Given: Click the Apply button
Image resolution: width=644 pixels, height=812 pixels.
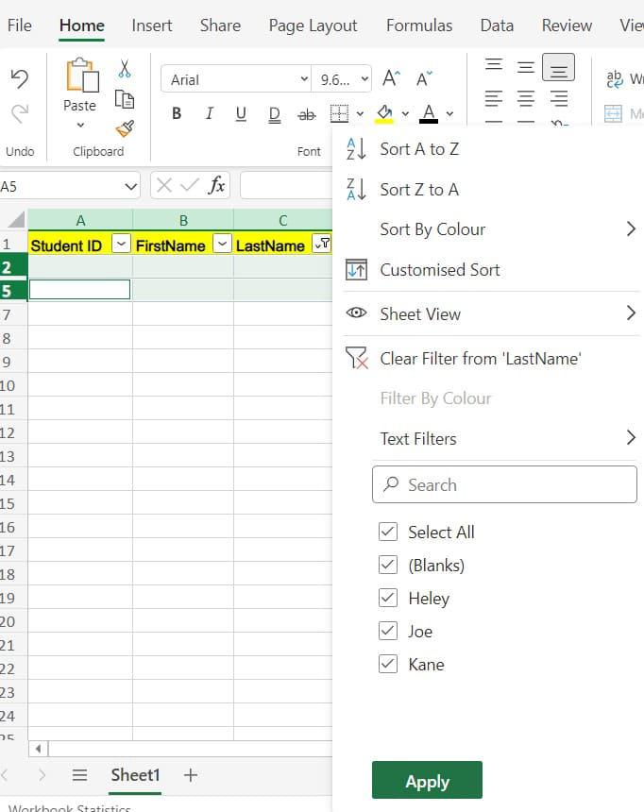Looking at the screenshot, I should click(427, 781).
